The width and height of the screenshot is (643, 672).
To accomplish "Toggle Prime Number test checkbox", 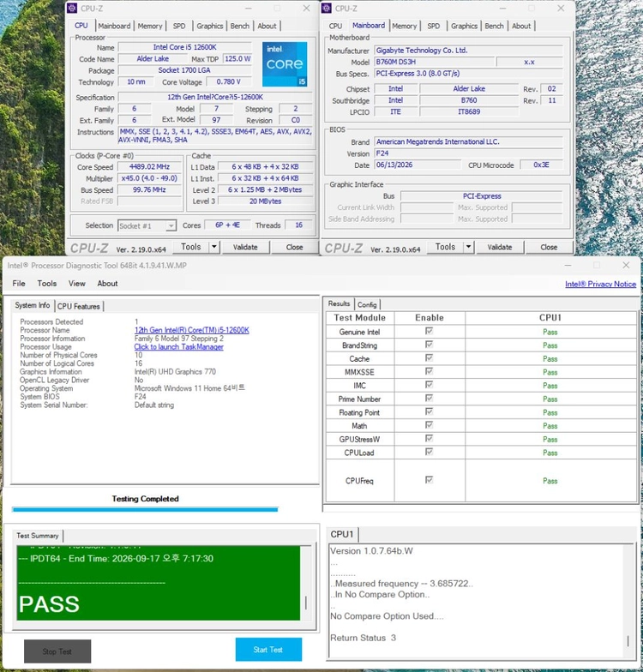I will [x=429, y=398].
